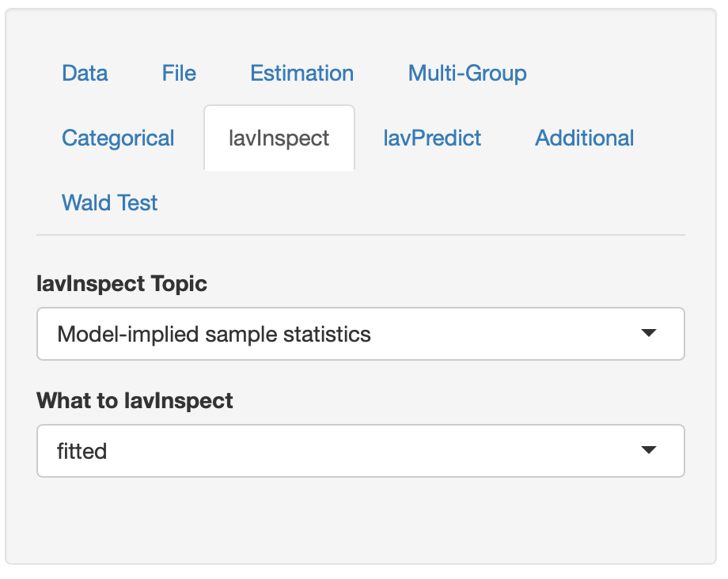
Task: Click the Model-implied sample statistics selection text
Action: tap(214, 334)
